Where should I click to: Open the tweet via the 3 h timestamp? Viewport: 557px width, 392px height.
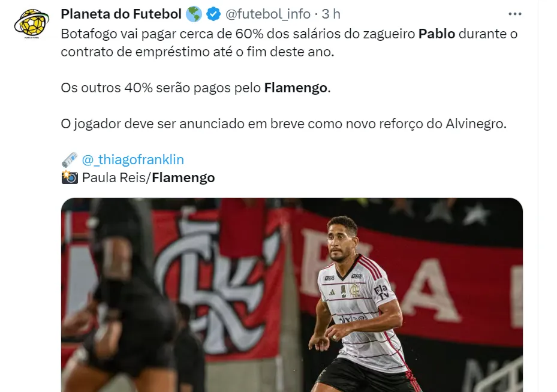[x=331, y=14]
